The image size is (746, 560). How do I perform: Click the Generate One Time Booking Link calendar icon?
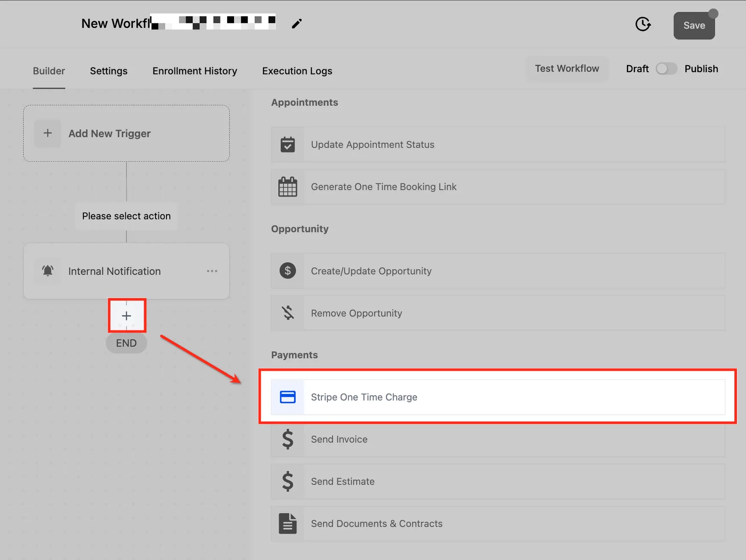click(288, 187)
